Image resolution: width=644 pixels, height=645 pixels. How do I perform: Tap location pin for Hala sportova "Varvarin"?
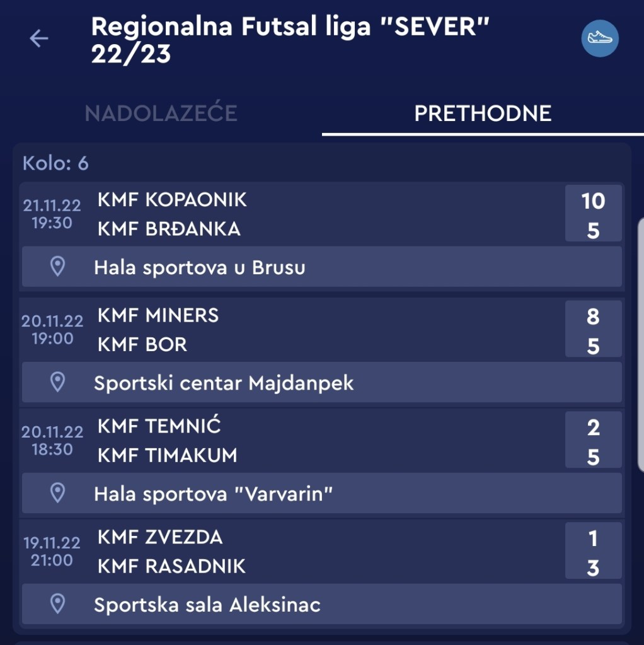pyautogui.click(x=57, y=493)
